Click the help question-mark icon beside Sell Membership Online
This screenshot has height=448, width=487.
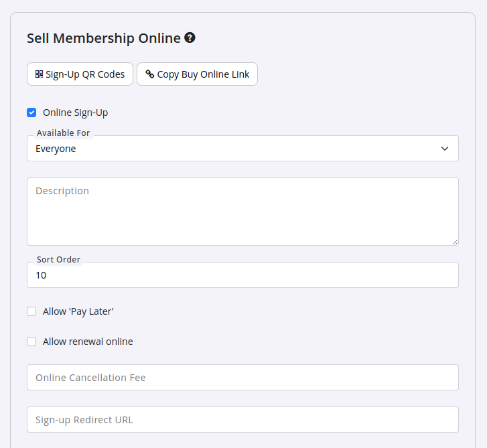coord(190,38)
